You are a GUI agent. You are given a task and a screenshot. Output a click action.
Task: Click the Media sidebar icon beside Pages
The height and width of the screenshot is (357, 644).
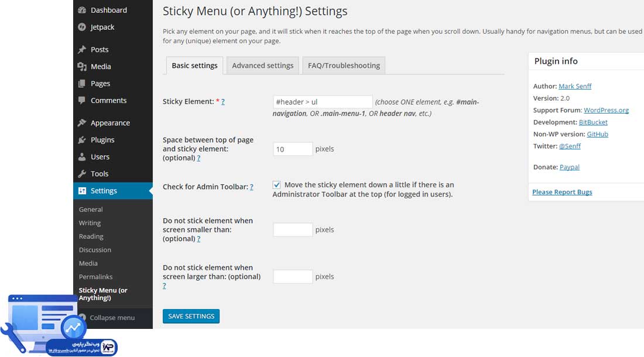coord(82,67)
